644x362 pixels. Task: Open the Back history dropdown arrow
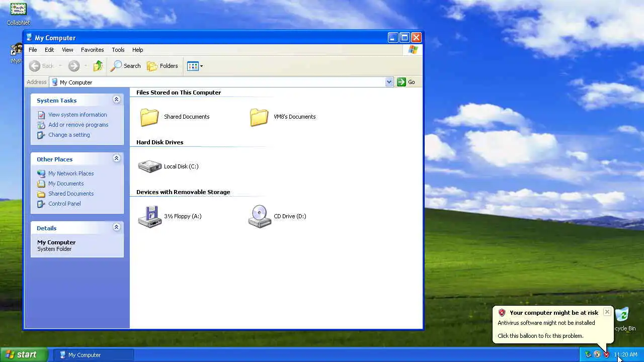pos(60,66)
